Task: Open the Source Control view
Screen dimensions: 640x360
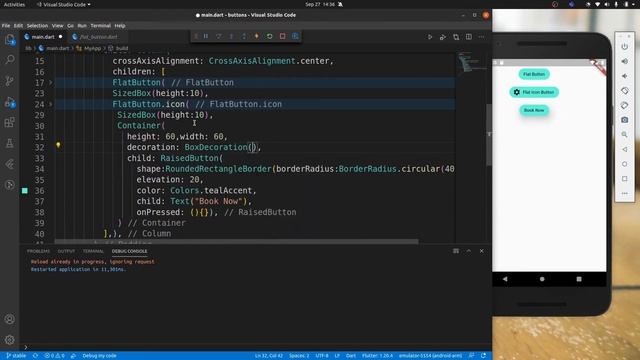Action: 10,81
